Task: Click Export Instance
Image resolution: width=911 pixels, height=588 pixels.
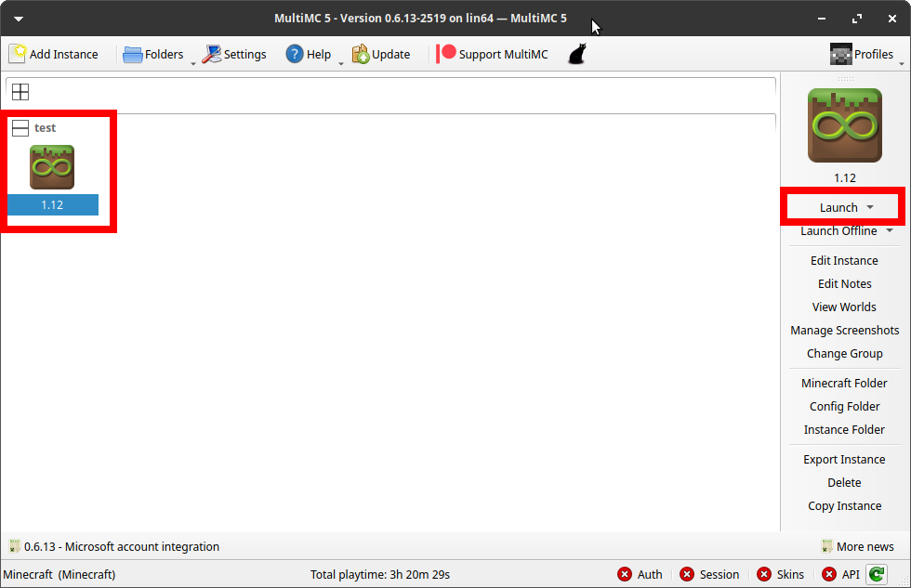Action: click(844, 459)
